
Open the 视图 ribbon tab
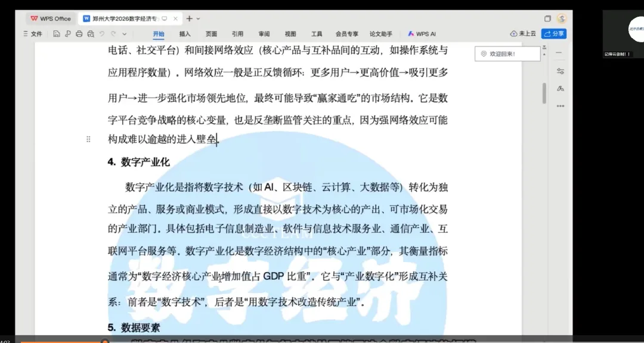click(290, 34)
